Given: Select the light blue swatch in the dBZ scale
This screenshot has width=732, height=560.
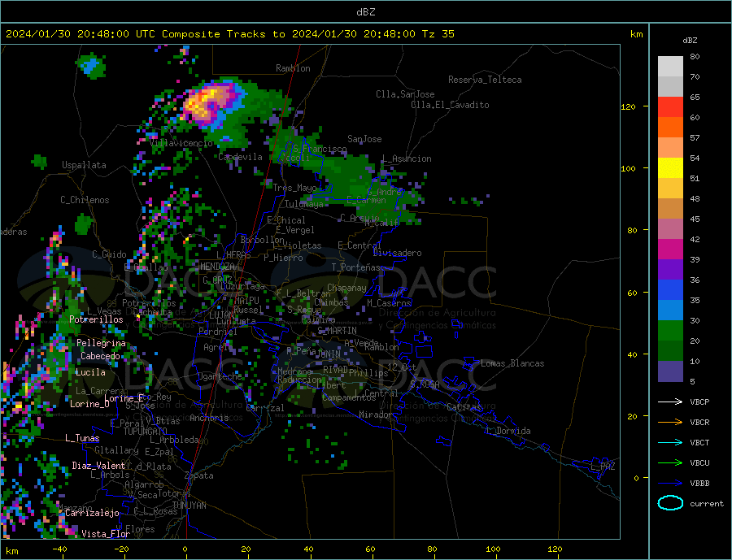Looking at the screenshot, I should [x=670, y=310].
